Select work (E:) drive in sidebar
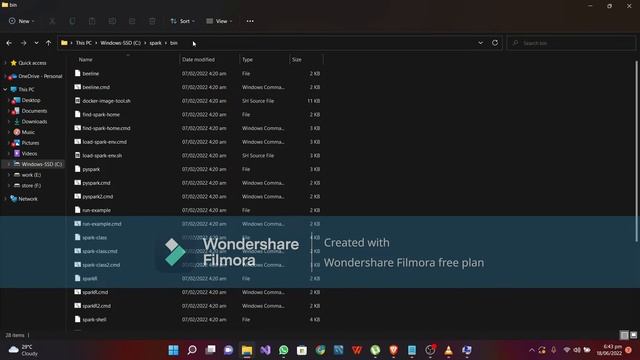Screen dimensions: 640x360 coord(31,175)
